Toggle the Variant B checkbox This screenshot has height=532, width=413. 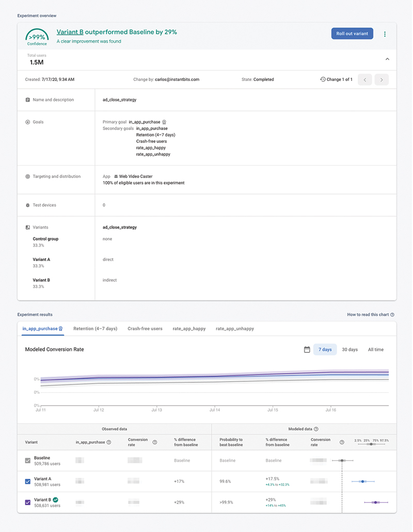[28, 503]
